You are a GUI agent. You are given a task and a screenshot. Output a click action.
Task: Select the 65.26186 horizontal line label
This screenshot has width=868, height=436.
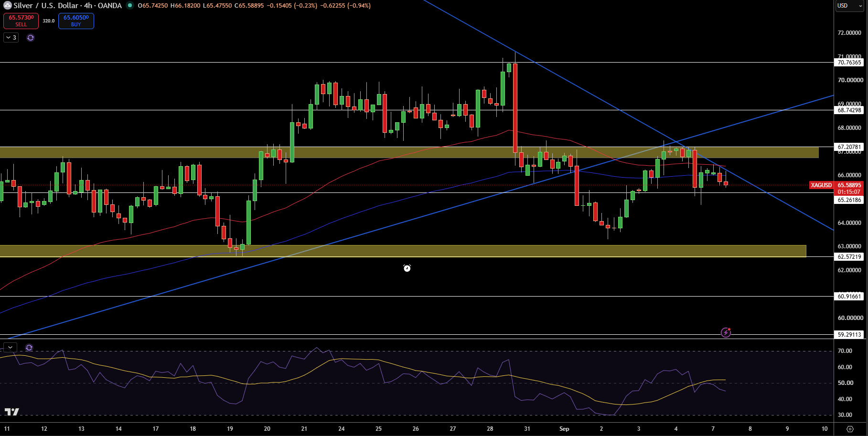point(850,200)
